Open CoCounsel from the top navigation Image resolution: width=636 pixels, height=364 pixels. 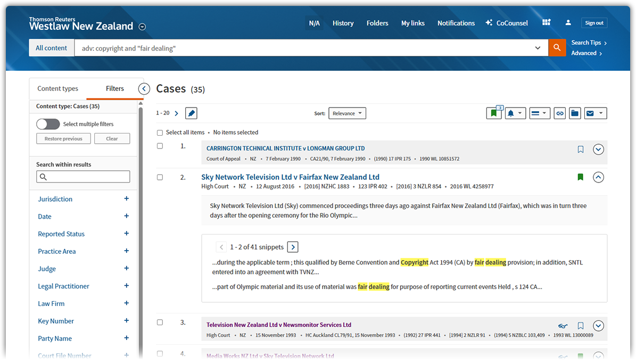point(506,23)
